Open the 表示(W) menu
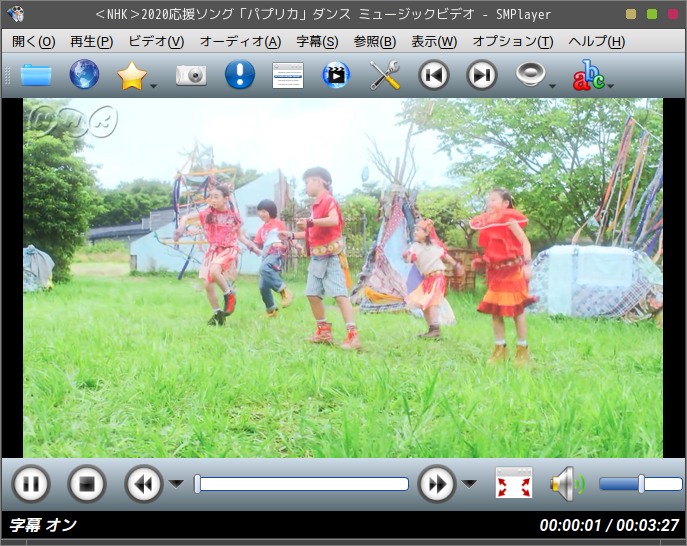 point(434,42)
